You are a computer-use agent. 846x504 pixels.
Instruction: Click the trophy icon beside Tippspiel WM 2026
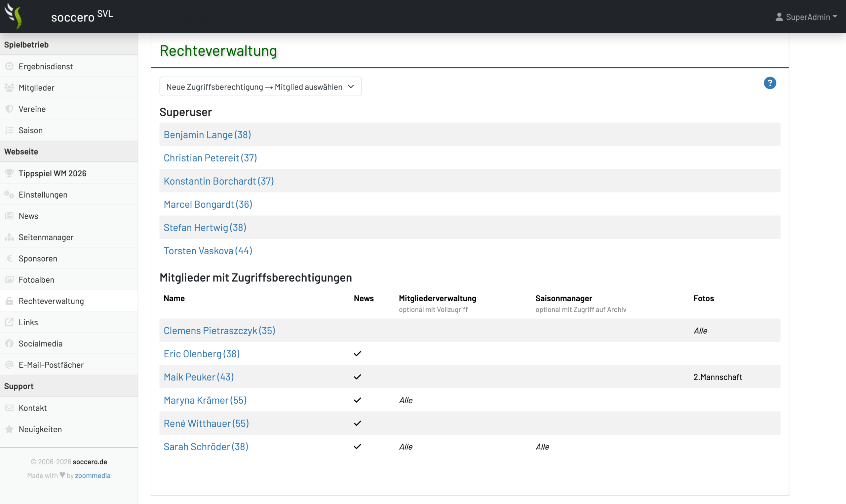pyautogui.click(x=9, y=173)
